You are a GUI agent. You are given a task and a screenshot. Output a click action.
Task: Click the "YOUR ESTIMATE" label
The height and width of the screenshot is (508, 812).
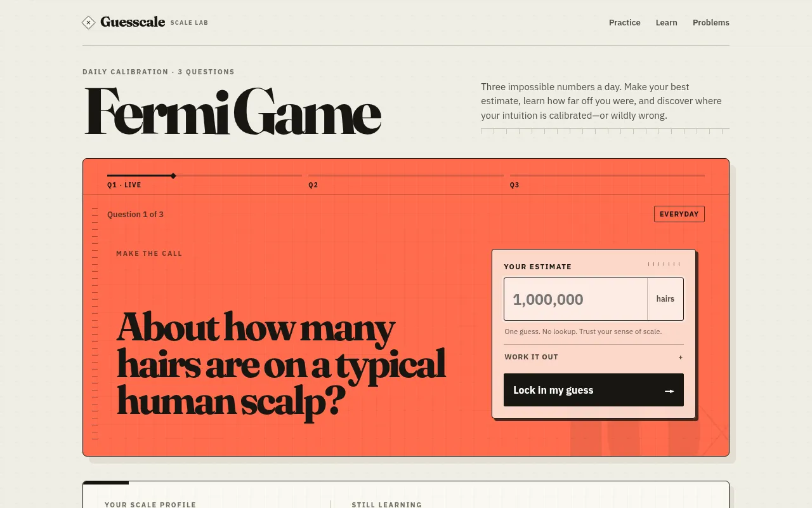coord(538,267)
